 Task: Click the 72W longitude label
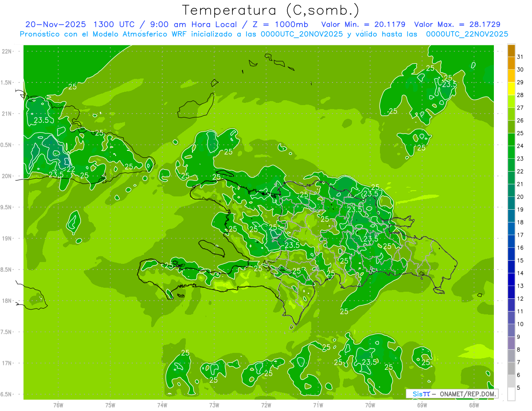[266, 405]
